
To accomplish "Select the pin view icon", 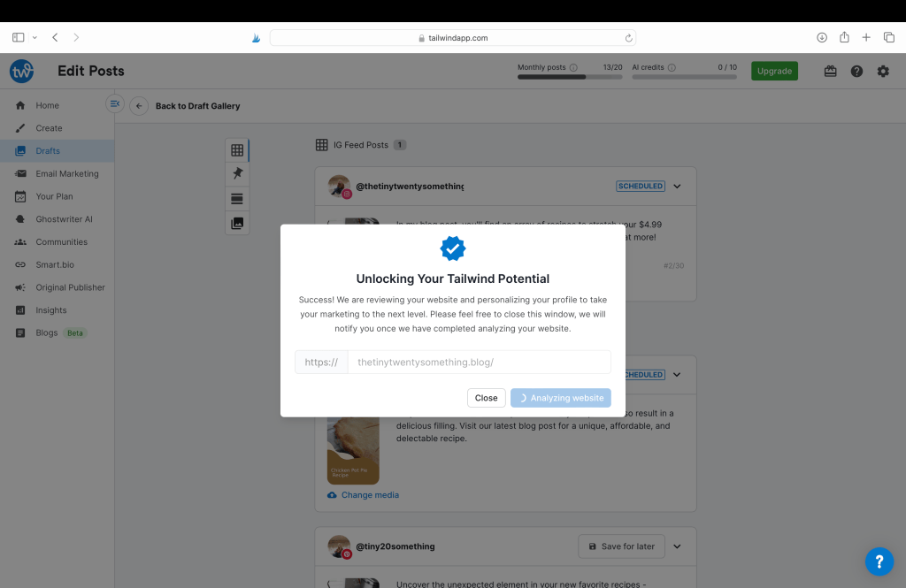I will (237, 173).
